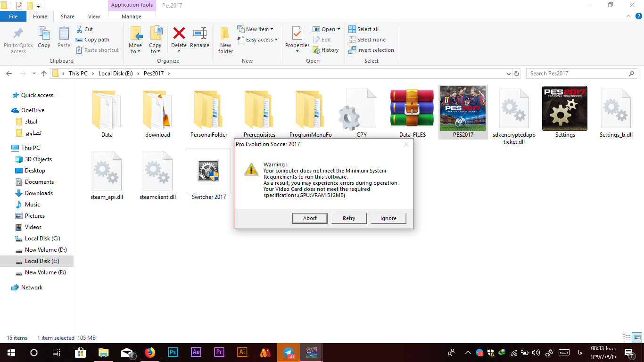
Task: Click Select all in ribbon
Action: 363,29
